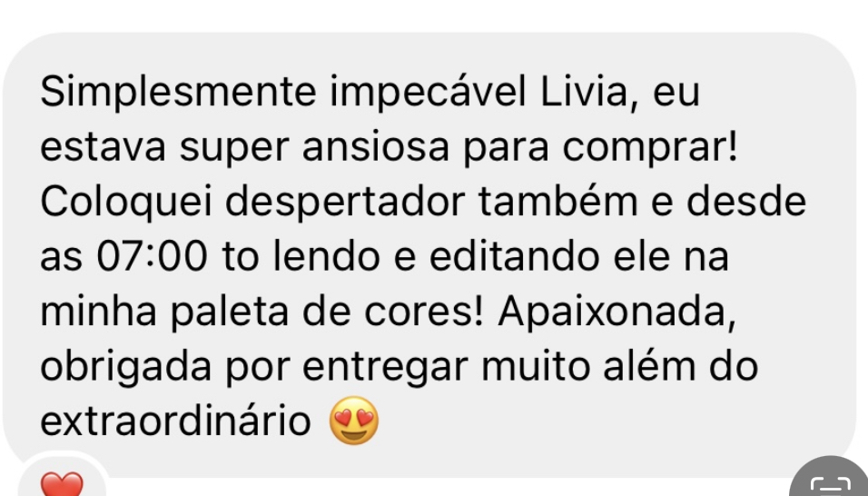Select the word "Apaixonada," in the message
Viewport: 868px width, 496px height.
click(x=616, y=313)
